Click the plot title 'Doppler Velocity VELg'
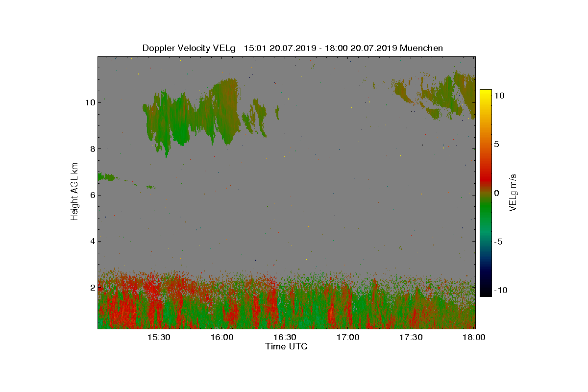 [x=189, y=48]
